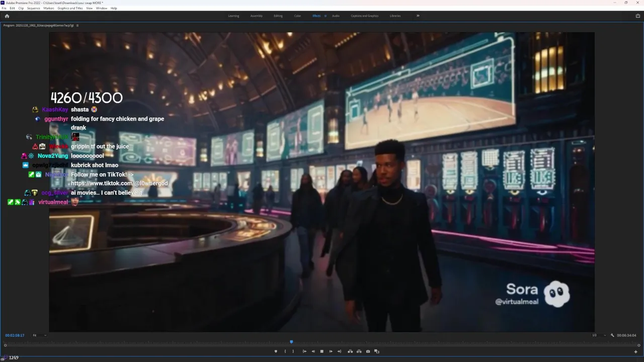The width and height of the screenshot is (644, 362).
Task: Switch to the Learning workspace
Action: coord(233,16)
